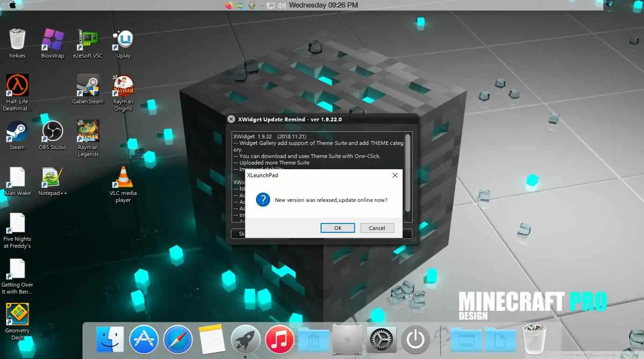Select the Steam desktop shortcut
The height and width of the screenshot is (359, 644).
click(x=17, y=135)
